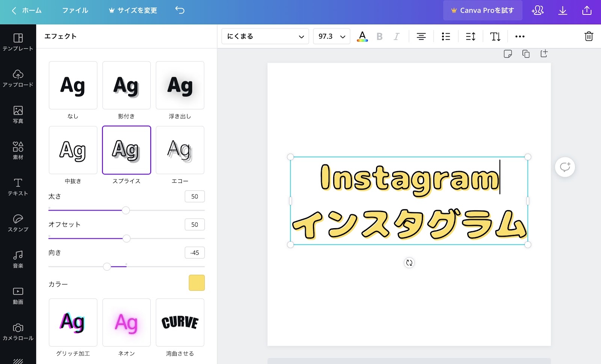This screenshot has width=601, height=364.
Task: Click the bottom-right resize handle of text box
Action: click(x=528, y=245)
